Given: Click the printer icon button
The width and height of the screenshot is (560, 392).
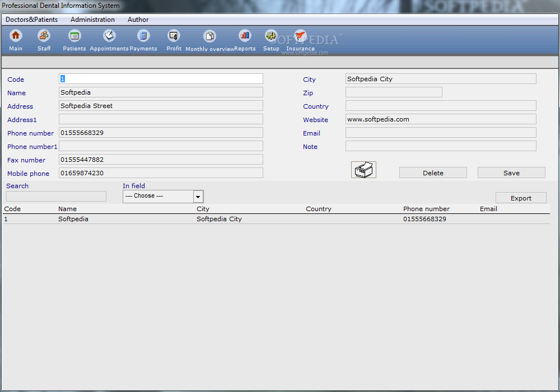Looking at the screenshot, I should (363, 170).
